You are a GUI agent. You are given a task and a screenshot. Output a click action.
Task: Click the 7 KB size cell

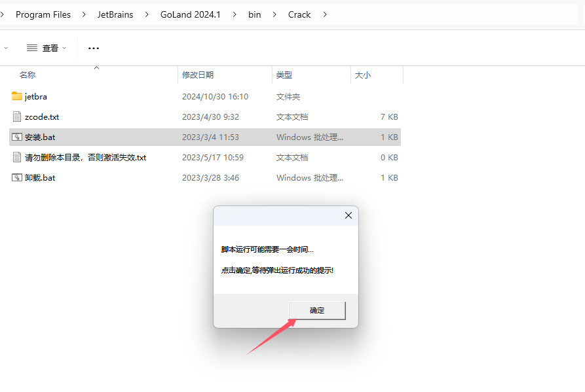[x=389, y=117]
